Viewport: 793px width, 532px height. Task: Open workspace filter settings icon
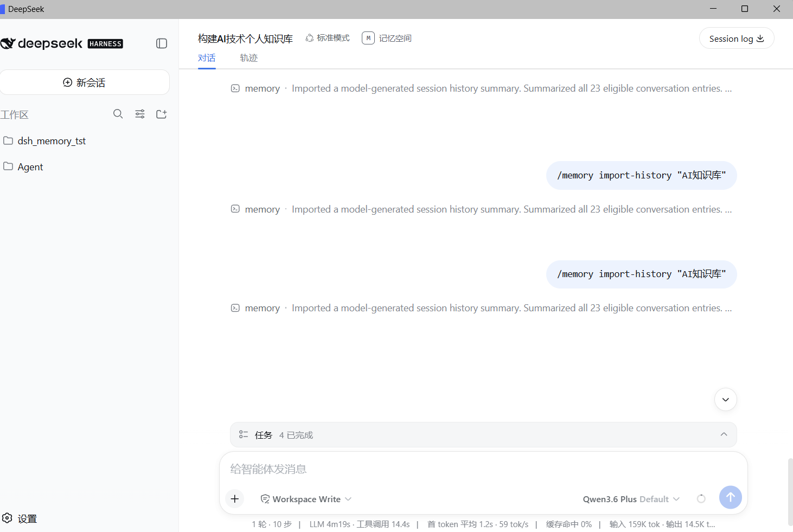coord(140,114)
